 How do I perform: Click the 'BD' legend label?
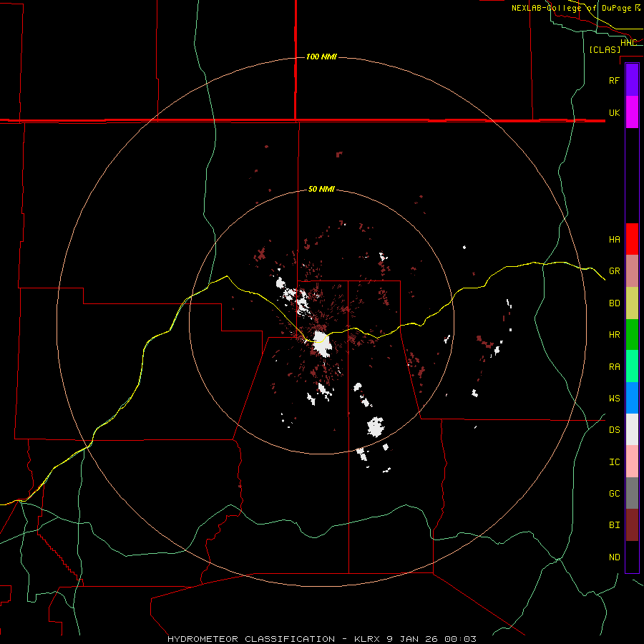coord(615,303)
